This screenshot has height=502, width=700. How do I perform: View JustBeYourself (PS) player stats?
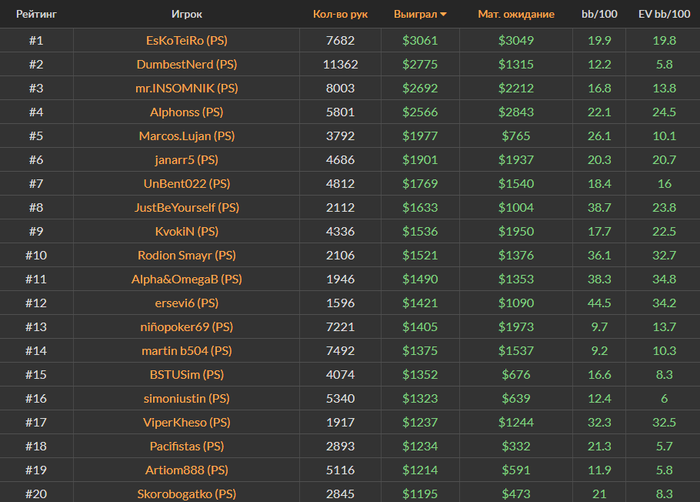186,207
